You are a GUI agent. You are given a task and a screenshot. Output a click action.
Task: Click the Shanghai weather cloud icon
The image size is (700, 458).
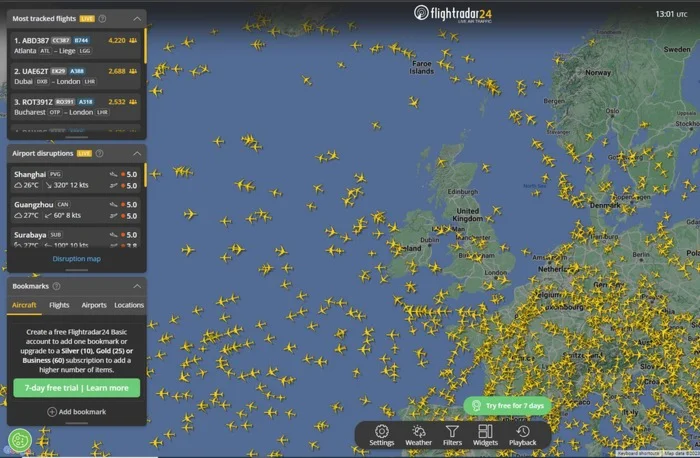click(x=18, y=185)
